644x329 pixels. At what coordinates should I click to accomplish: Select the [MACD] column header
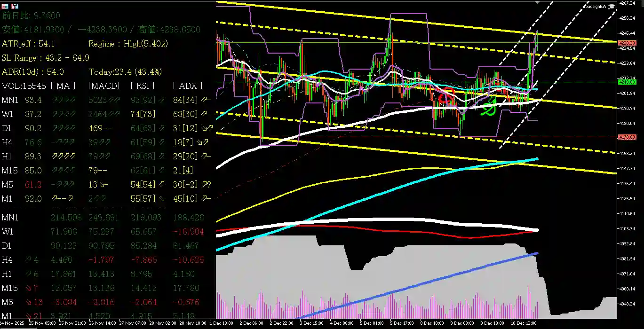(x=103, y=86)
